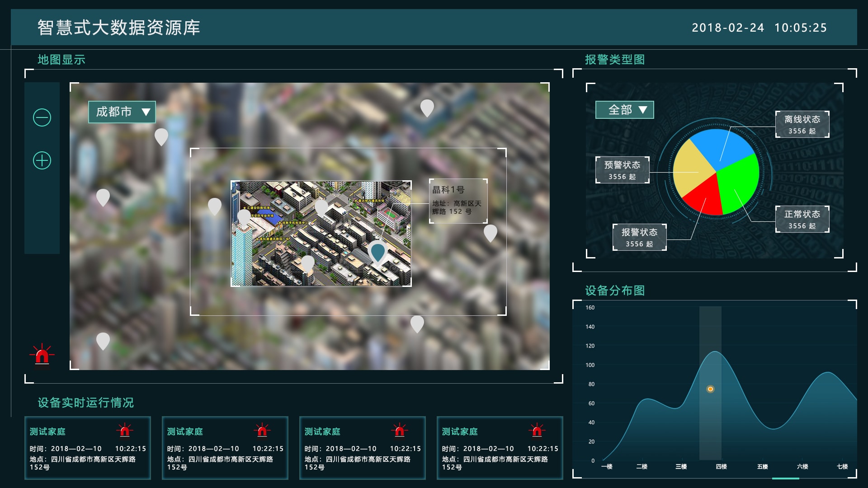Screen dimensions: 868x488
Task: Open the 成都市 city dropdown
Action: point(122,112)
